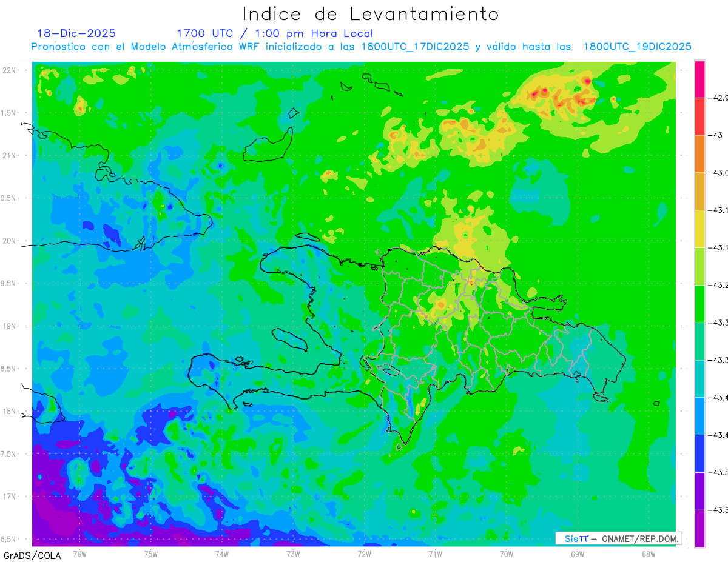Click the '19N' latitude label

(9, 326)
